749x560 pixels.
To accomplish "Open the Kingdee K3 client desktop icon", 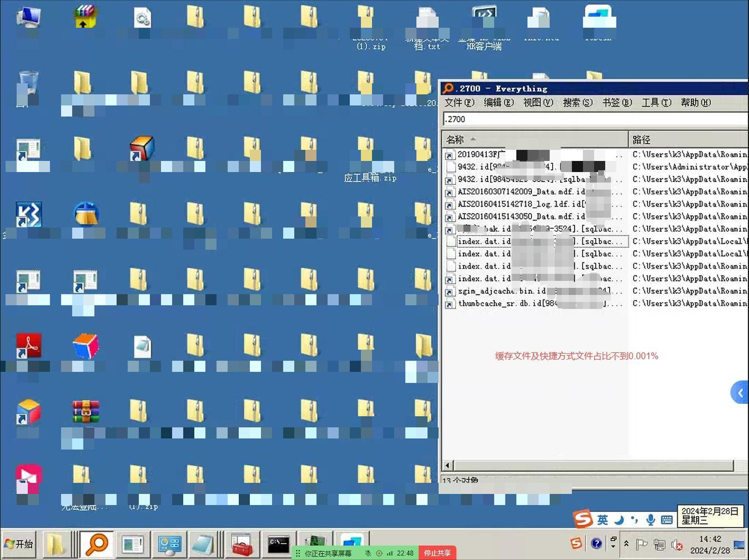I will pos(28,215).
